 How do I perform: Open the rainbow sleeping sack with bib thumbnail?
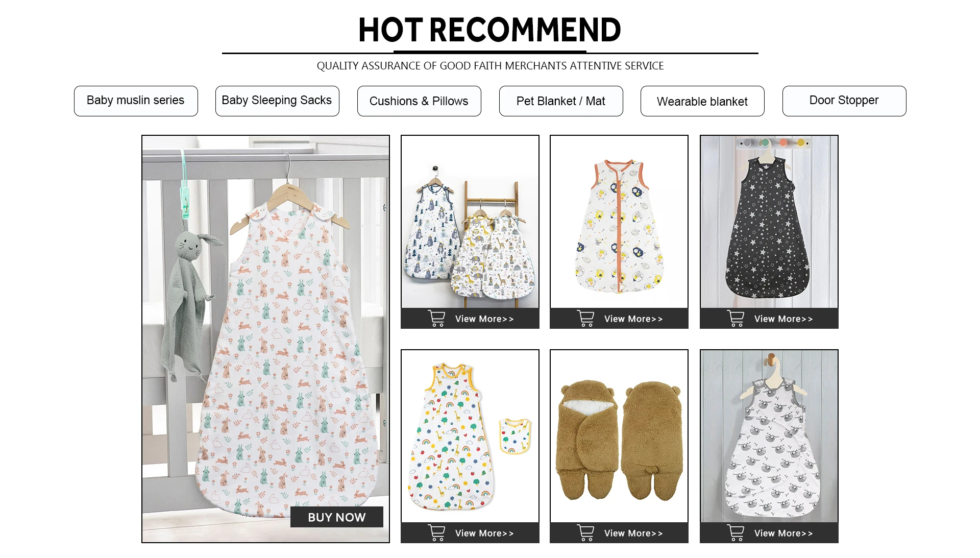(470, 436)
